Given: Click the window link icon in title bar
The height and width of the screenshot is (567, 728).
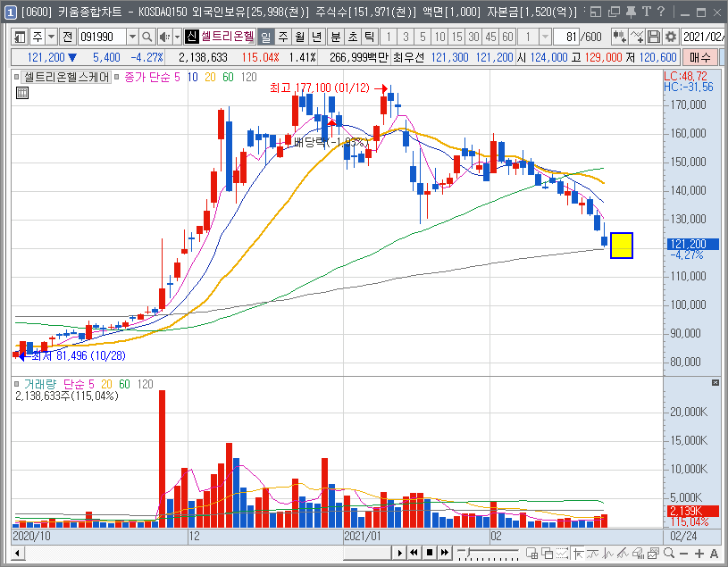Looking at the screenshot, I should (x=596, y=12).
